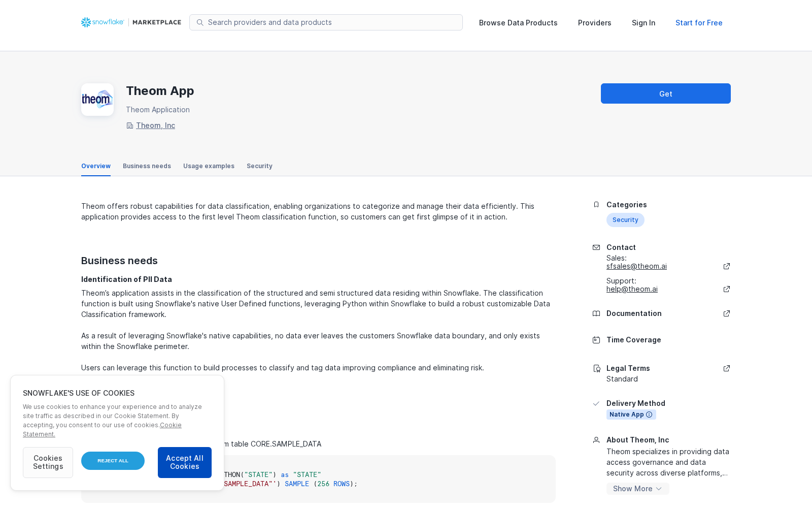Click Start for Free link

pyautogui.click(x=699, y=23)
